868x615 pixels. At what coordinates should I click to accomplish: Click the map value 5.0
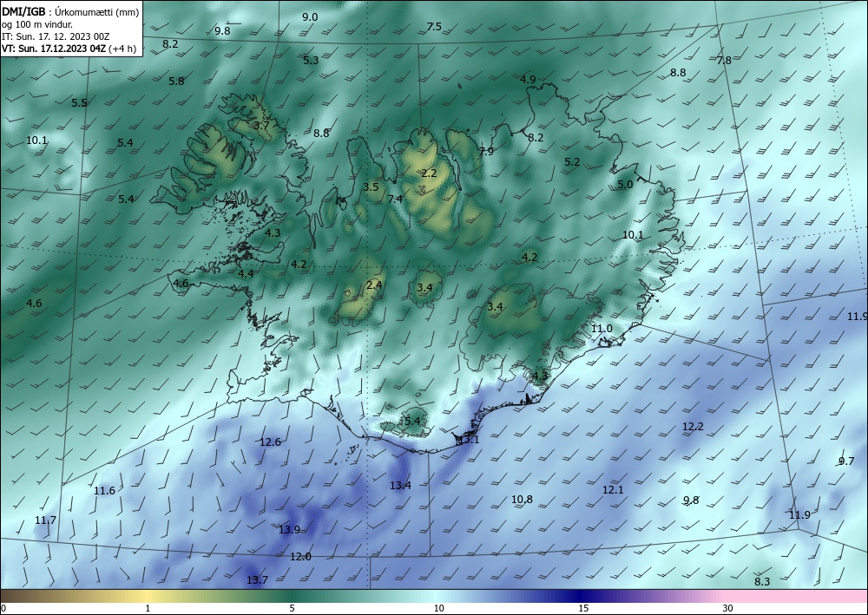point(625,185)
